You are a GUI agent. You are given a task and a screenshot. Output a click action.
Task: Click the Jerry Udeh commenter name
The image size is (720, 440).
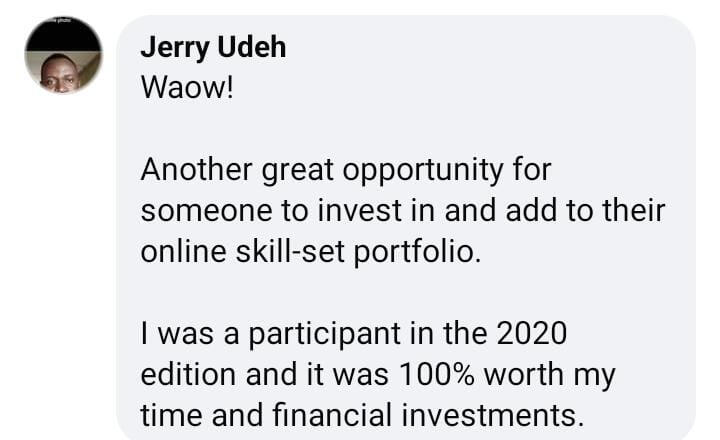(213, 48)
